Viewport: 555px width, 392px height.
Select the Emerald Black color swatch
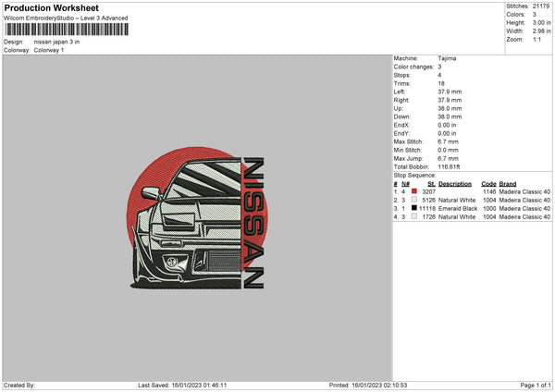point(414,208)
